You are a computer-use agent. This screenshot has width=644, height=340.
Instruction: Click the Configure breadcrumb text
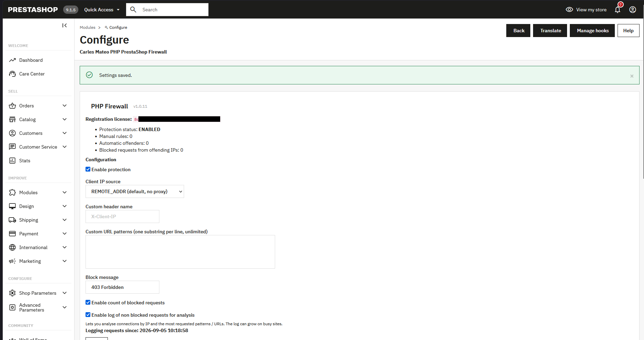coord(118,27)
